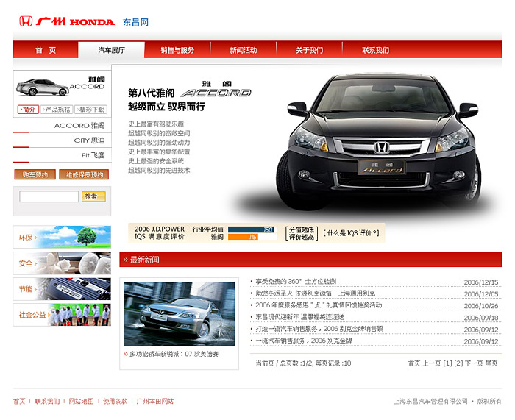Open news 点燃冬运圣火 上海通用别克

coord(316,293)
